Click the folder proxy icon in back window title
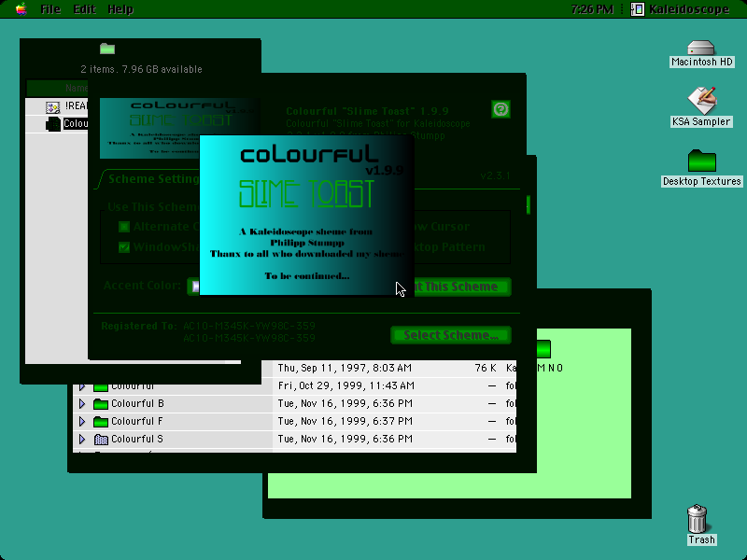This screenshot has height=560, width=747. tap(107, 49)
